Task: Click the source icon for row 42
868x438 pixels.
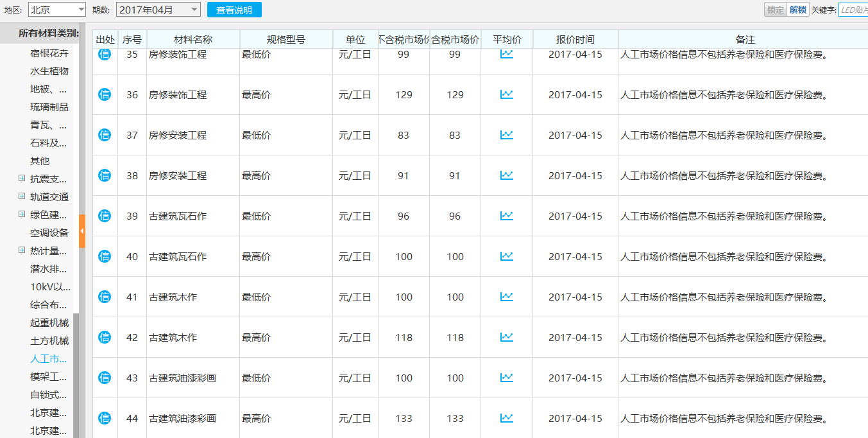Action: point(105,337)
